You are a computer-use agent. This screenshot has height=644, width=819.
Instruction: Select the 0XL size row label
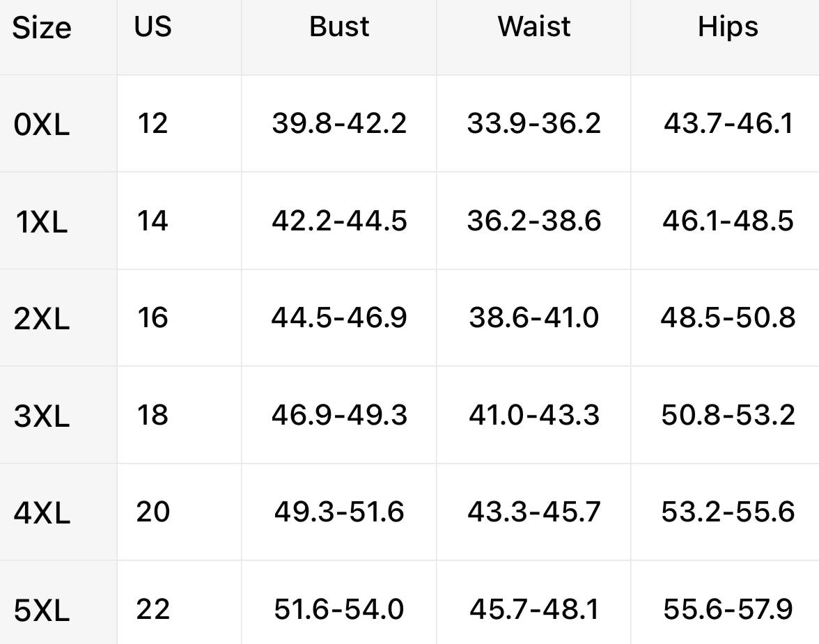pos(42,125)
